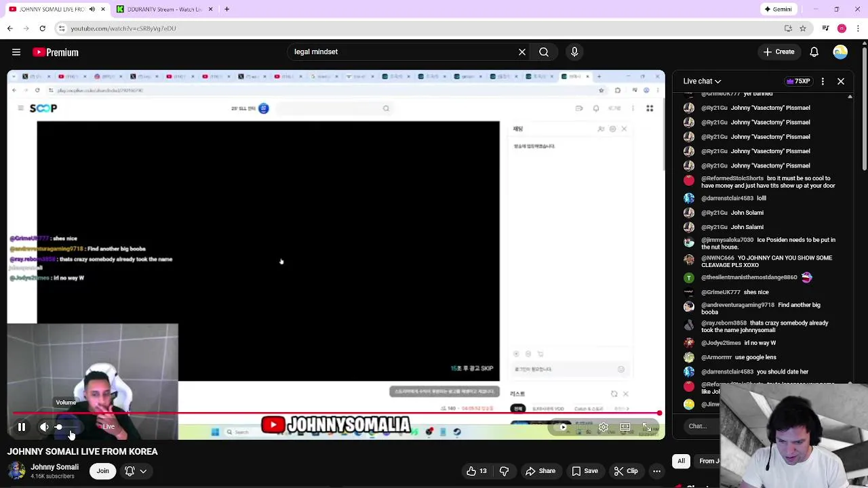Dislike the video
This screenshot has width=868, height=488.
pos(504,471)
